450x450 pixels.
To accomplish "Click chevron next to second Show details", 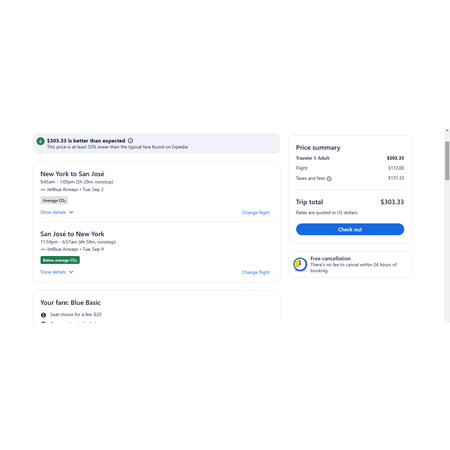I will click(x=71, y=272).
